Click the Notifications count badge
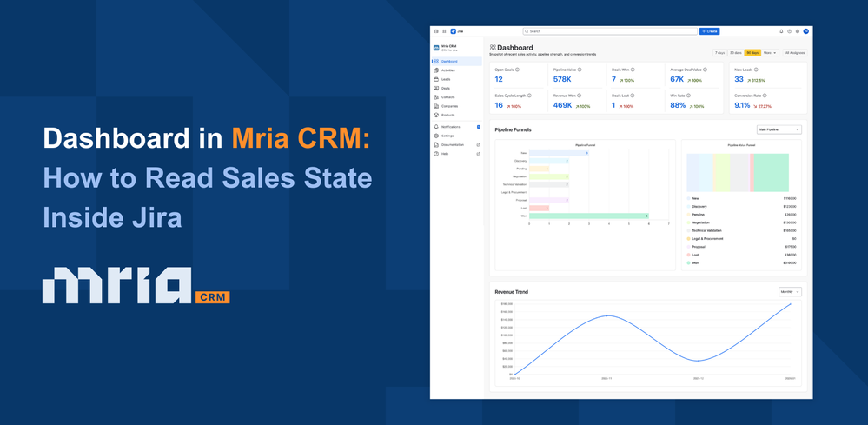Screen dimensions: 868x425 478,127
